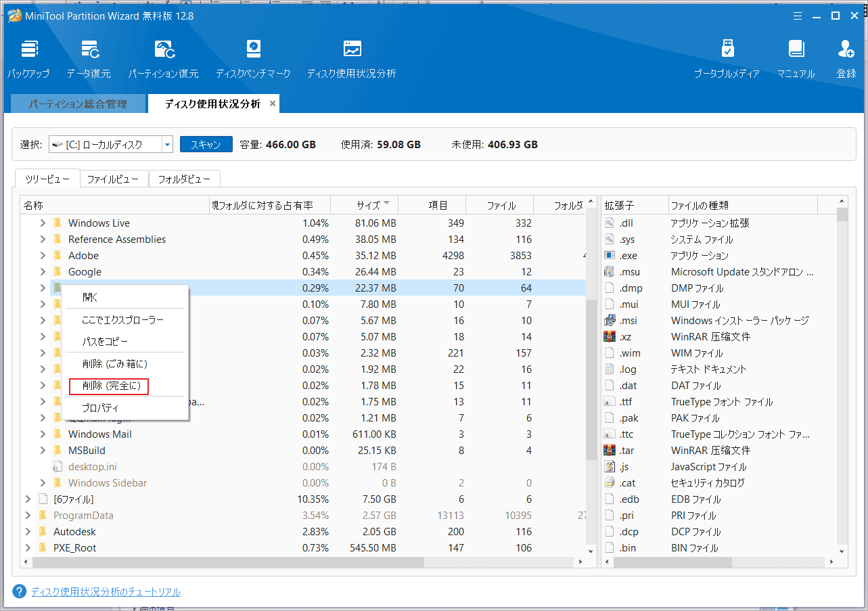This screenshot has width=868, height=611.
Task: Click the 10.35% occupancy value
Action: pyautogui.click(x=313, y=499)
